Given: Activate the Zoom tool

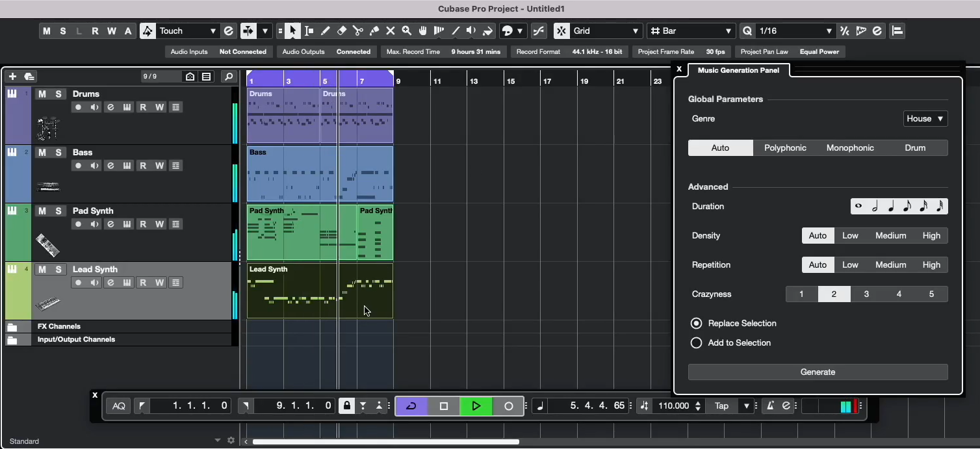Looking at the screenshot, I should pos(406,31).
